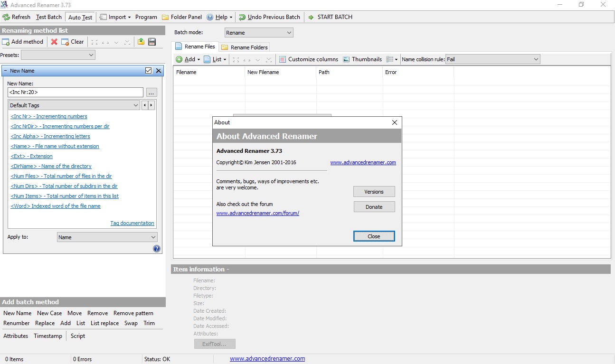The image size is (615, 364).
Task: Add a List replace batch method
Action: point(105,323)
